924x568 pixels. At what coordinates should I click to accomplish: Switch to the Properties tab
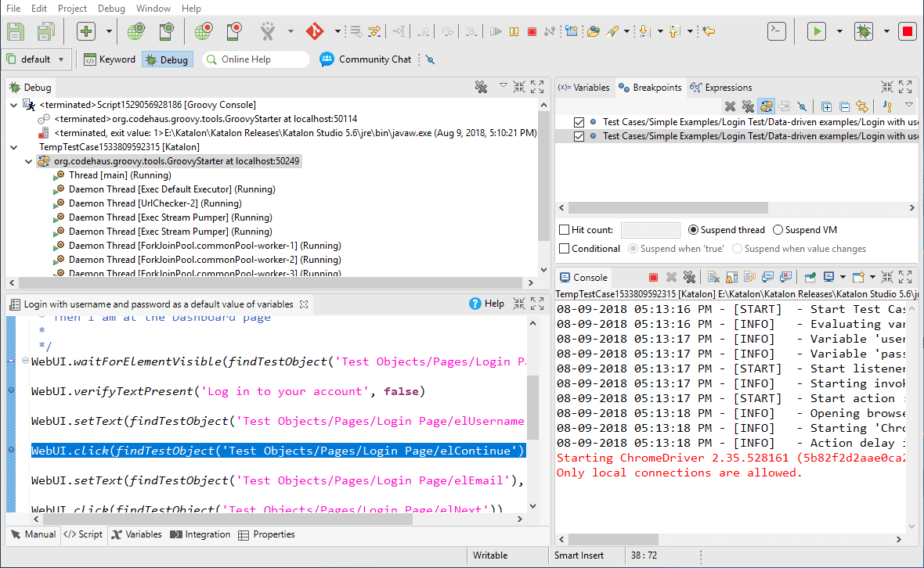coord(266,534)
